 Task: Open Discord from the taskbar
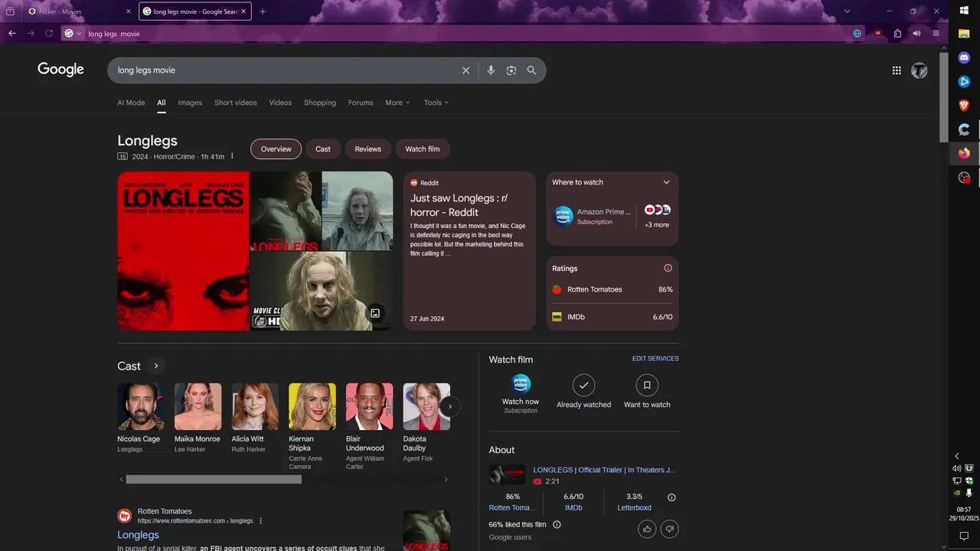[964, 57]
